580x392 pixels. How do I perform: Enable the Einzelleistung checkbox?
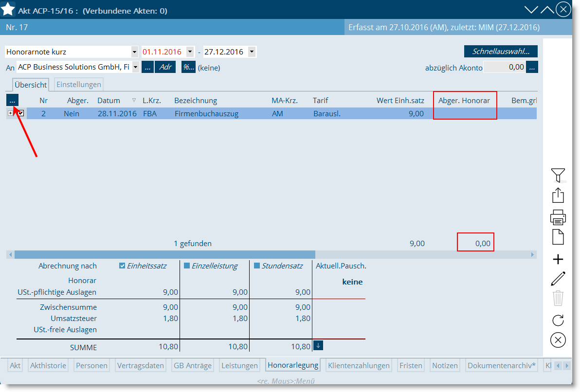187,266
